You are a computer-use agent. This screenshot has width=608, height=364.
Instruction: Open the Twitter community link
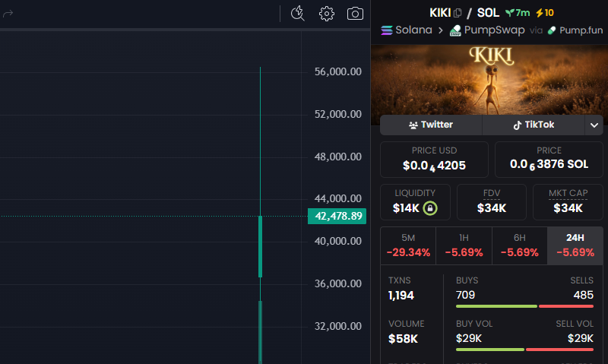[431, 125]
